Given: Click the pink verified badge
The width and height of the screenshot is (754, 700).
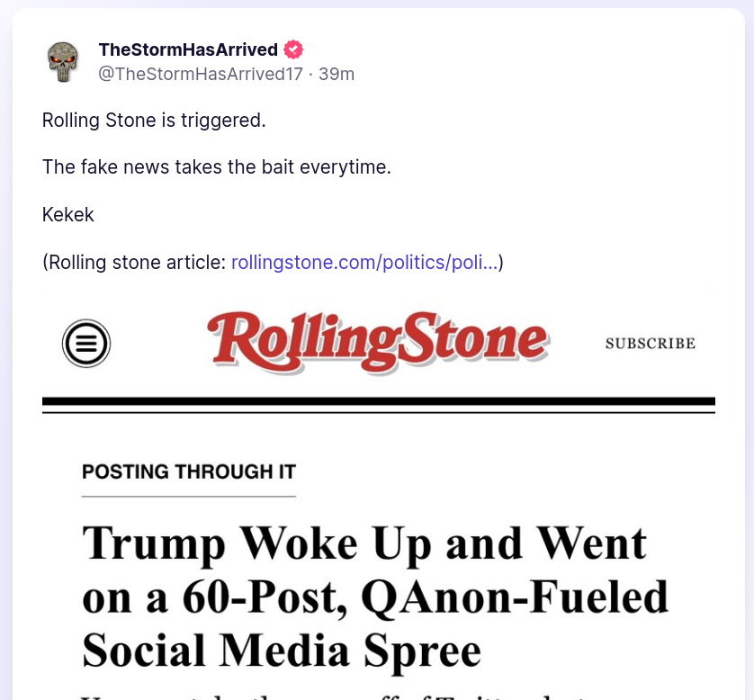Looking at the screenshot, I should pyautogui.click(x=293, y=49).
